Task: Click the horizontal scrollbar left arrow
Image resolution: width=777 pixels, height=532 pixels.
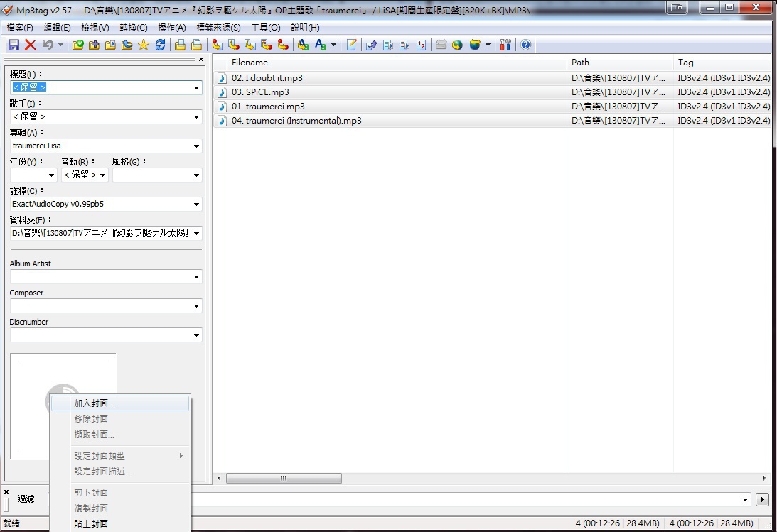Action: [x=220, y=479]
